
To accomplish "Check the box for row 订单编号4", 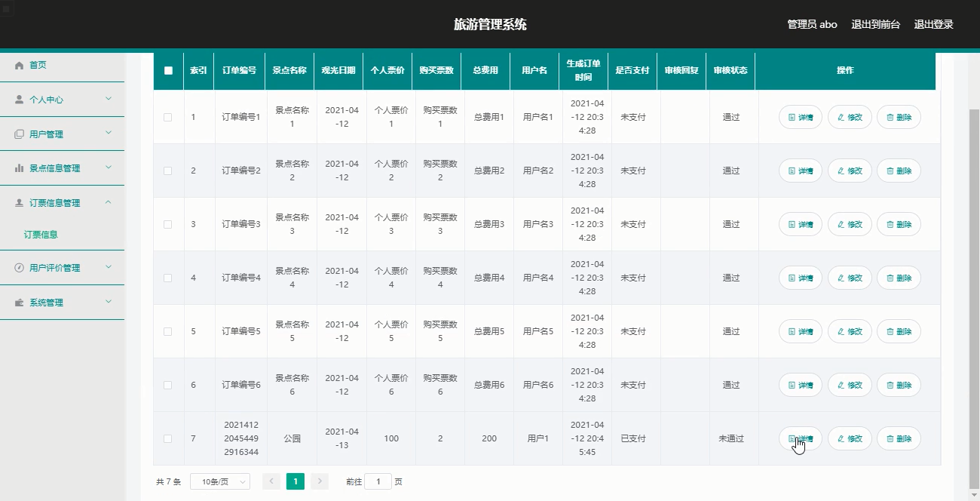I will pyautogui.click(x=168, y=278).
